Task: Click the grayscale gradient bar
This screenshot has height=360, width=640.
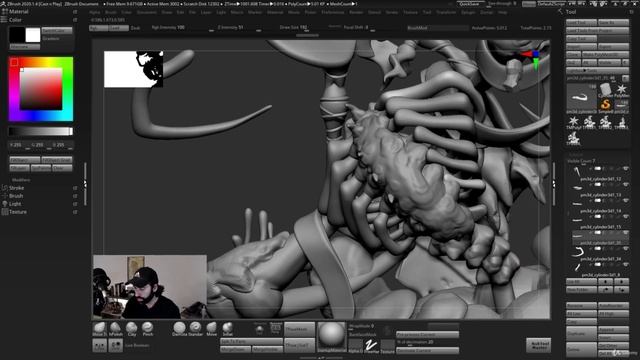Action: [x=41, y=131]
